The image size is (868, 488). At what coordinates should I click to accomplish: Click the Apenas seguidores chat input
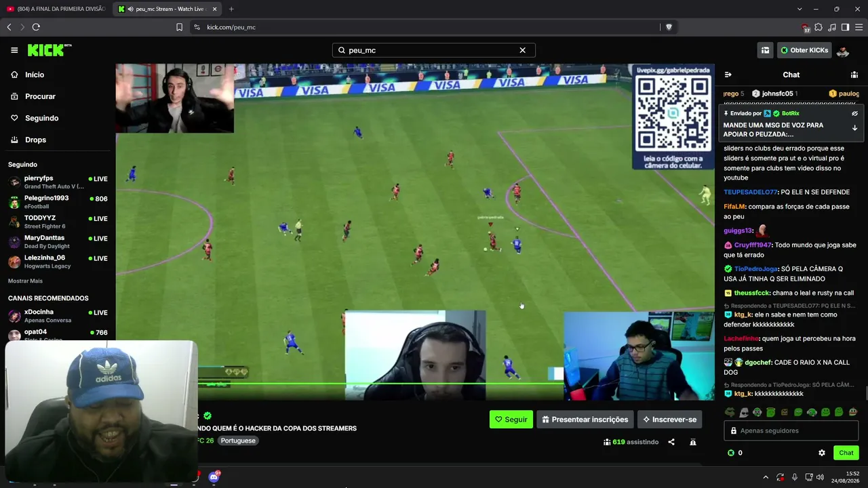click(x=791, y=430)
